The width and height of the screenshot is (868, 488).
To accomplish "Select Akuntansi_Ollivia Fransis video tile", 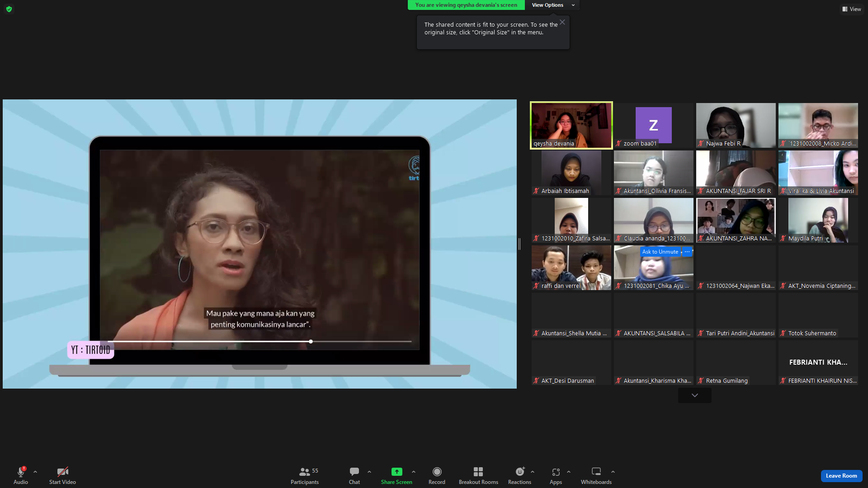I will click(x=654, y=173).
